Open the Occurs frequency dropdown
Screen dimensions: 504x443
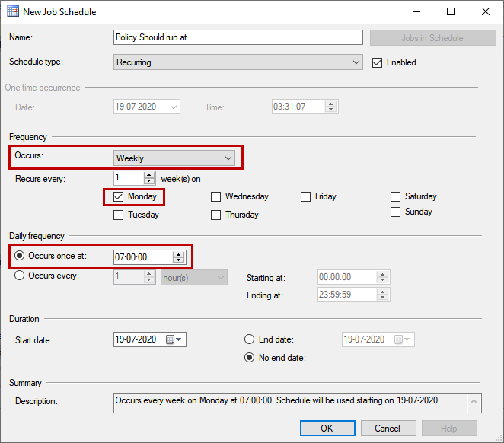coord(228,158)
